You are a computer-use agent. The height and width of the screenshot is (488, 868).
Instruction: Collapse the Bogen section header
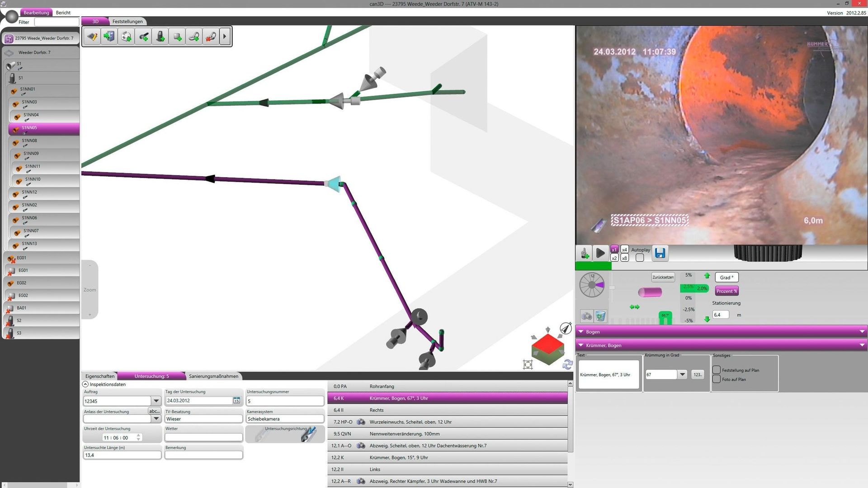coord(581,332)
